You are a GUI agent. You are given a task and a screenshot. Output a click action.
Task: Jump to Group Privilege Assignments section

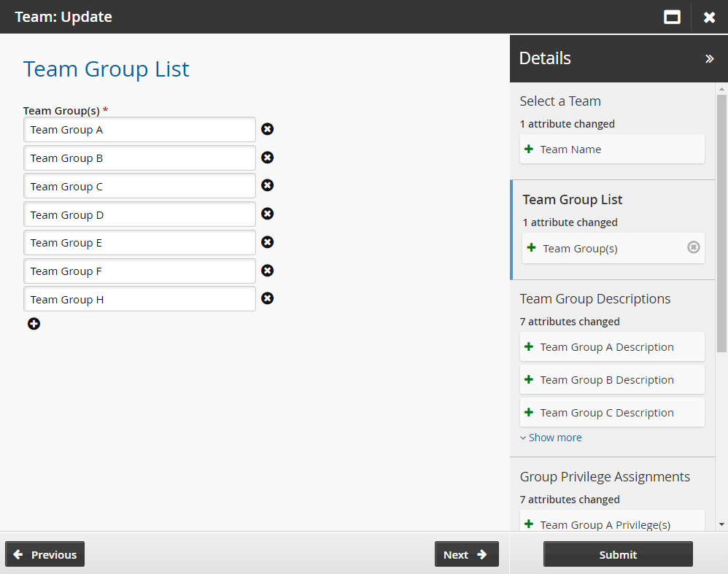(605, 477)
